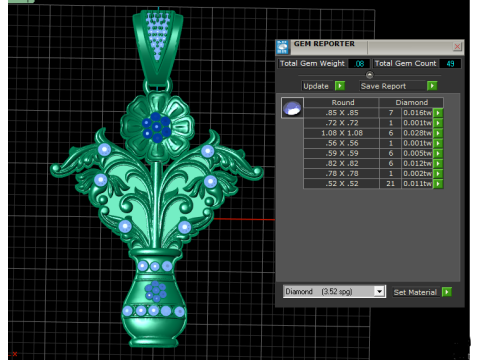
Task: Click green arrow for 1.08 X 1.08 row
Action: tap(438, 133)
